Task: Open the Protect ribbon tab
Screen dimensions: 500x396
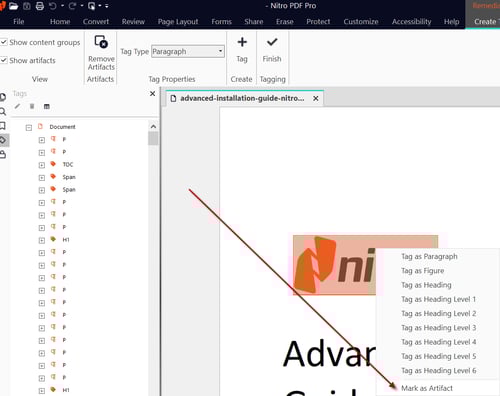Action: tap(318, 22)
